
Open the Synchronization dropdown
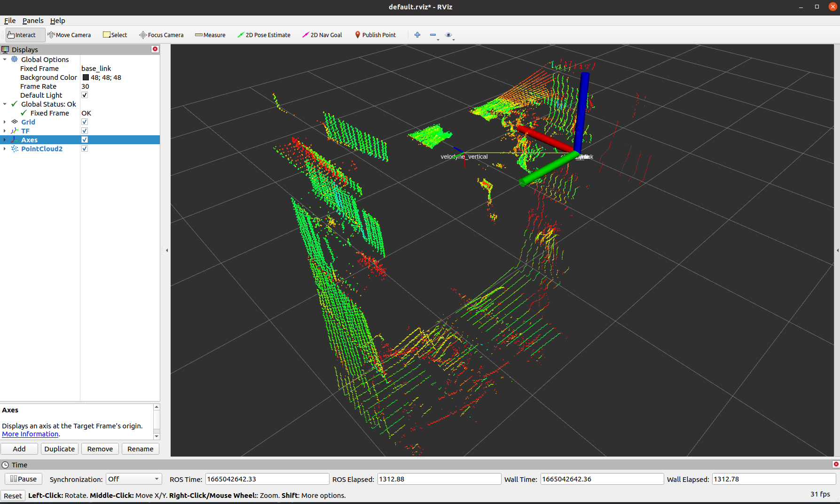pos(133,479)
